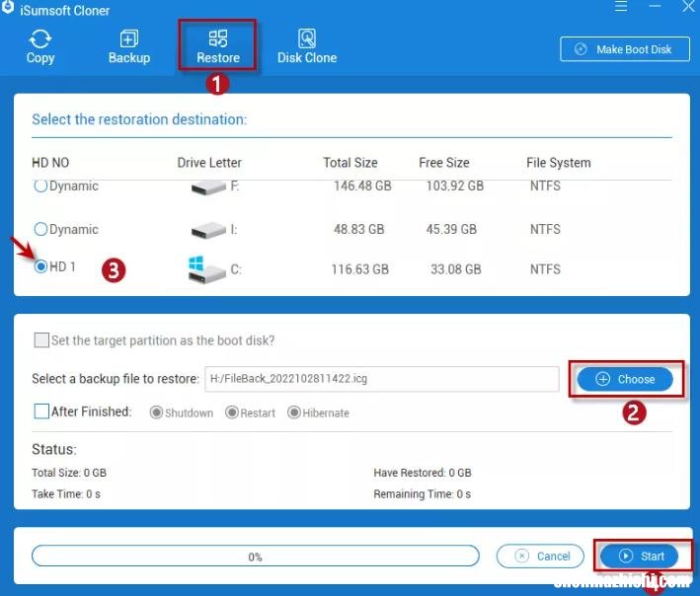700x596 pixels.
Task: Switch to the Restore tab
Action: (218, 45)
